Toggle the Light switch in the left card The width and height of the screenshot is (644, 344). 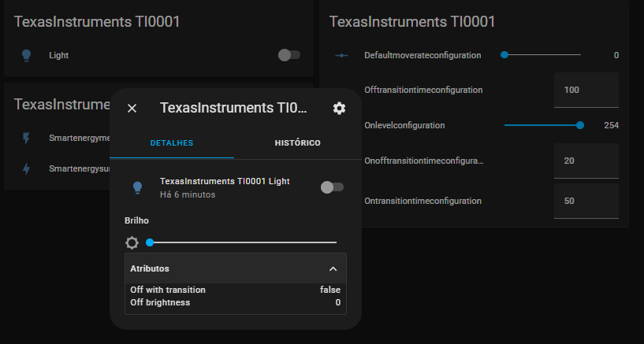pos(289,55)
